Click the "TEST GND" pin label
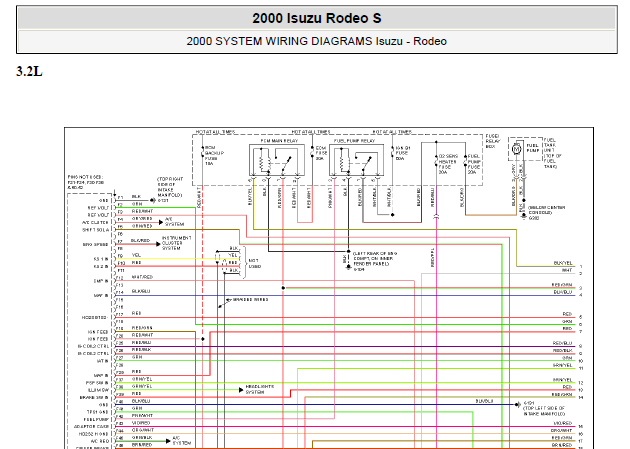Viewport: 630px width, 449px height. [x=98, y=412]
